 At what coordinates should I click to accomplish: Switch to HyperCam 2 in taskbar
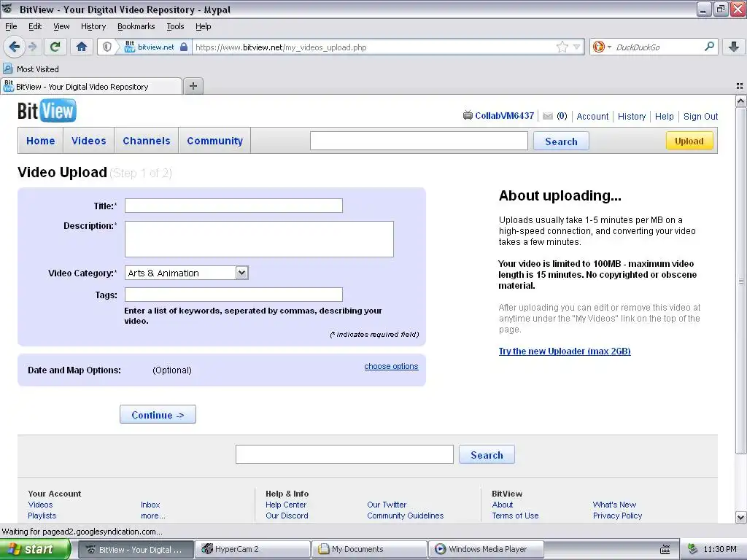tap(254, 549)
